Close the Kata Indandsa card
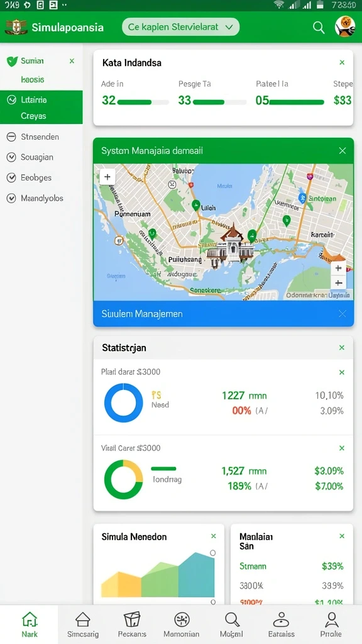Viewport: 362px width, 644px height. 342,63
